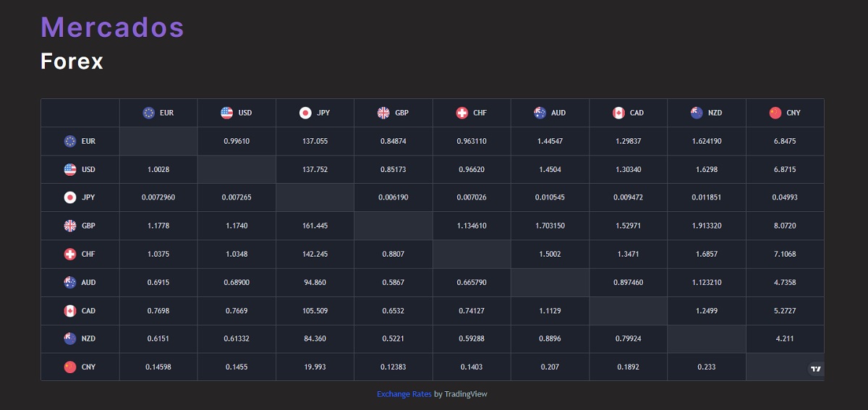Select the CHF to AUD rate 1.5002
Viewport: 868px width, 410px height.
550,254
